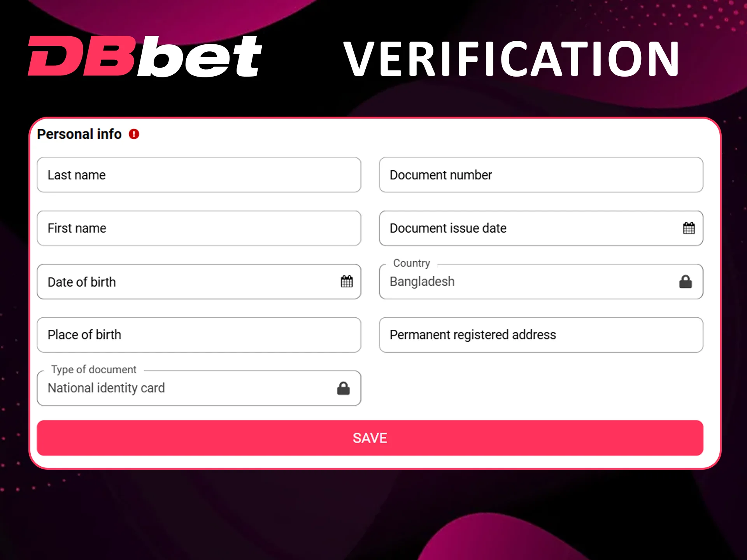
Task: Click the lock icon on Country field
Action: 686,282
